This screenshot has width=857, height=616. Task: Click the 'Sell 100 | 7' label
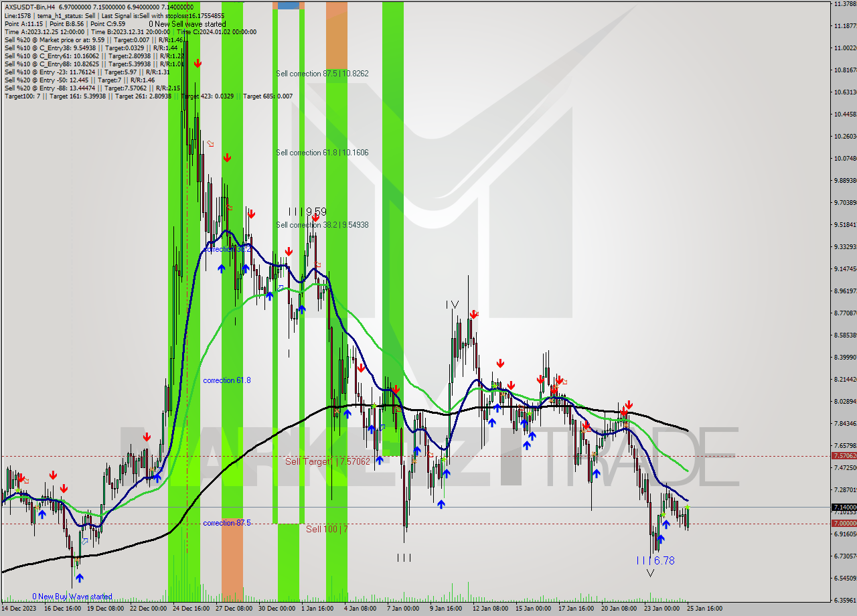click(327, 529)
